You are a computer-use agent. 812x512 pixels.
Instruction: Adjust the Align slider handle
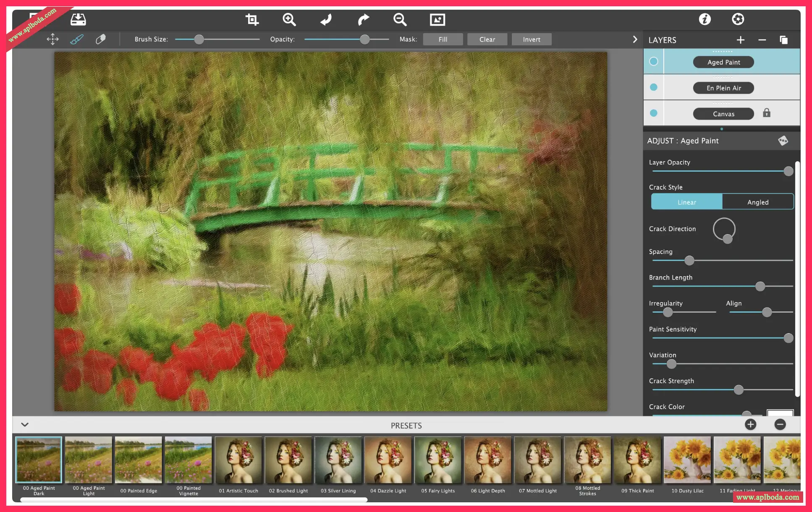pyautogui.click(x=767, y=312)
